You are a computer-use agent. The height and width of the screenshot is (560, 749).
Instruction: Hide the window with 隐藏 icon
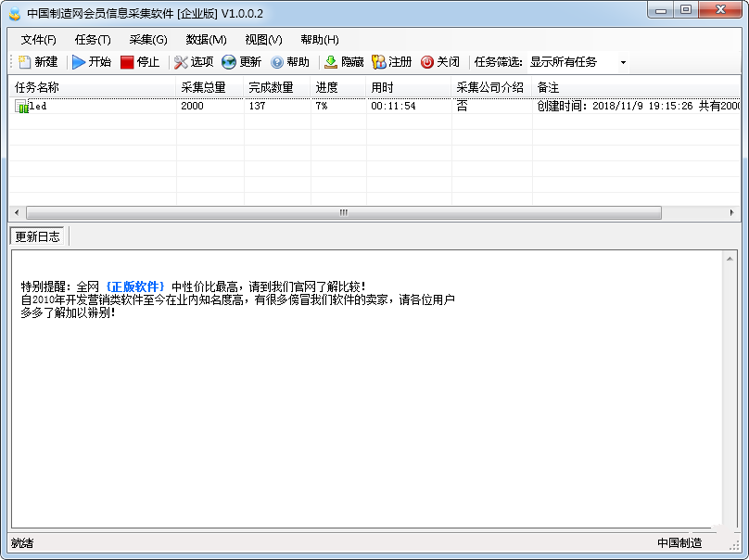pos(331,62)
